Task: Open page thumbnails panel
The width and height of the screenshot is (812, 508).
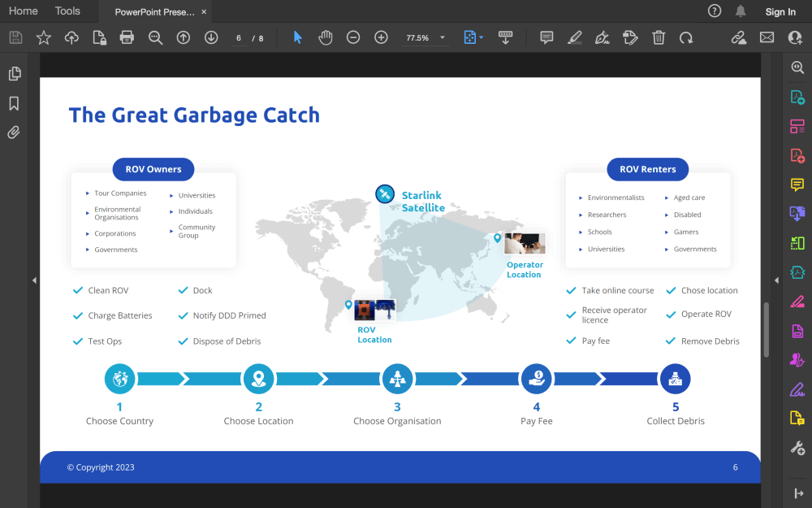Action: (x=15, y=74)
